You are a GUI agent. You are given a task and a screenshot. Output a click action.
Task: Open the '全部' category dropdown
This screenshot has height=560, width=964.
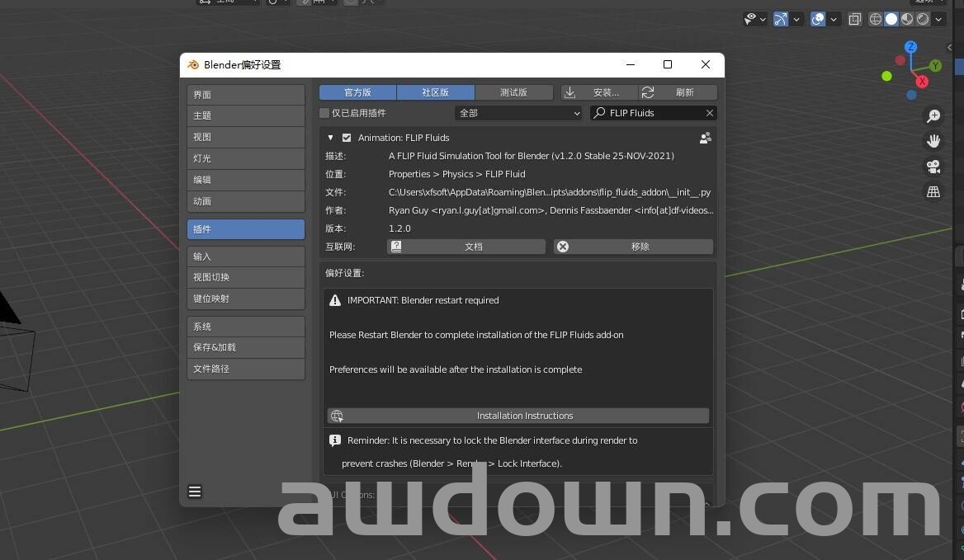pos(519,113)
